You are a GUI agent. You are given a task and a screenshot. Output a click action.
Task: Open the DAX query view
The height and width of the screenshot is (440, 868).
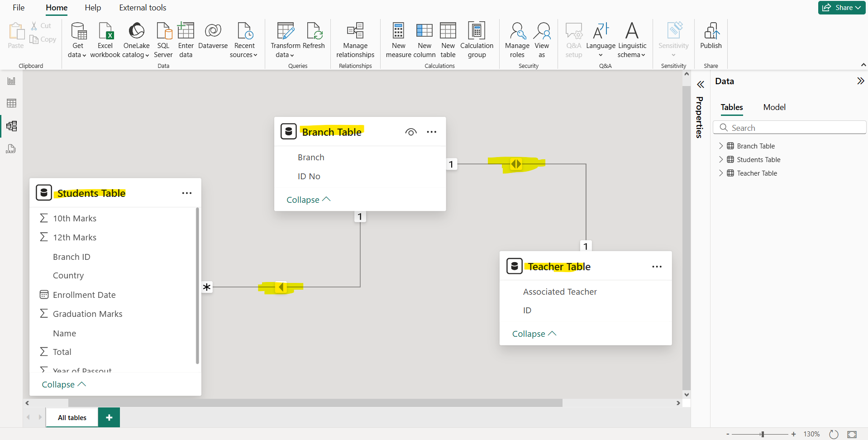11,148
